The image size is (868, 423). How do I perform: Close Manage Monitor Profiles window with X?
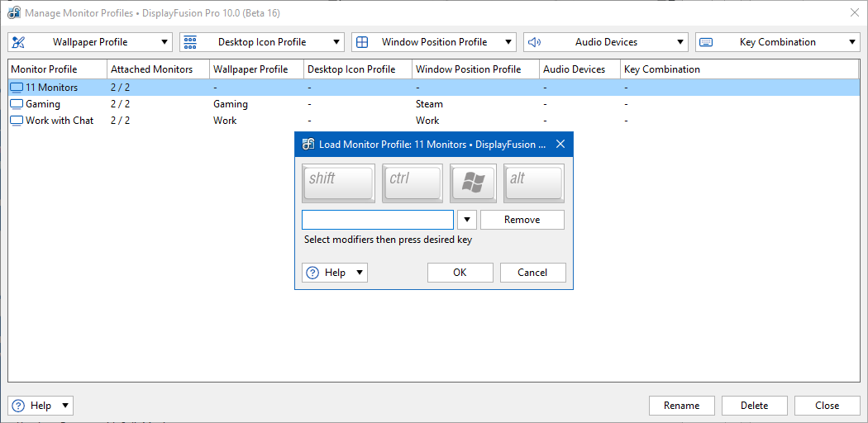pyautogui.click(x=854, y=12)
